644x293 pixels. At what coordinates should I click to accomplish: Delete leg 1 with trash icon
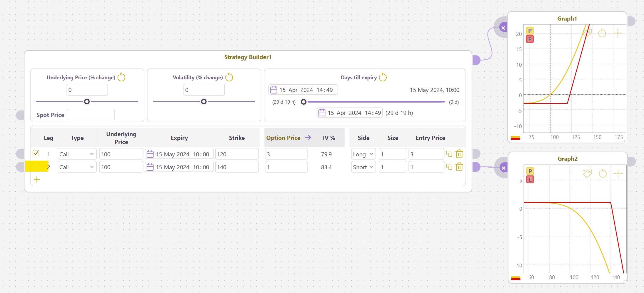pos(459,154)
